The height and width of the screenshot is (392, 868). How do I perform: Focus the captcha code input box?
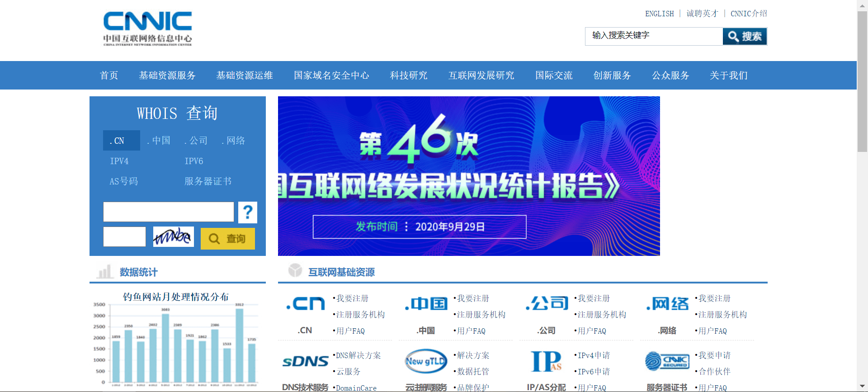(124, 236)
